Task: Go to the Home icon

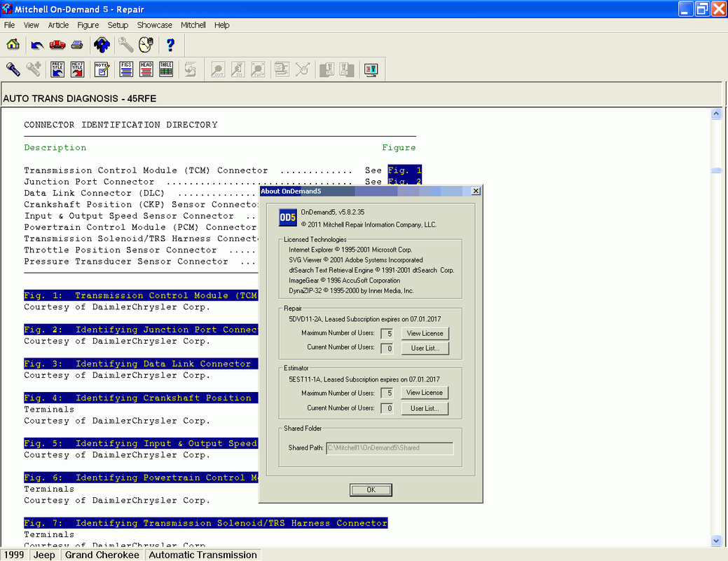Action: 13,45
